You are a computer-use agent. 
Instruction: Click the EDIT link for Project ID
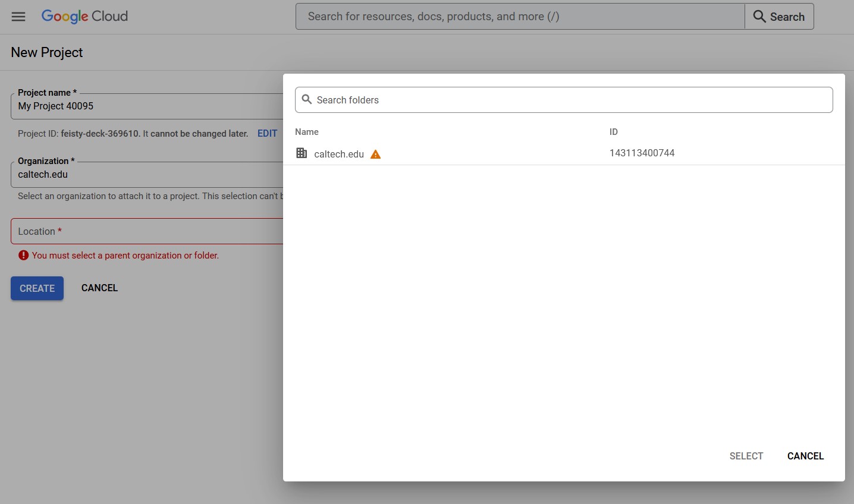(x=267, y=134)
